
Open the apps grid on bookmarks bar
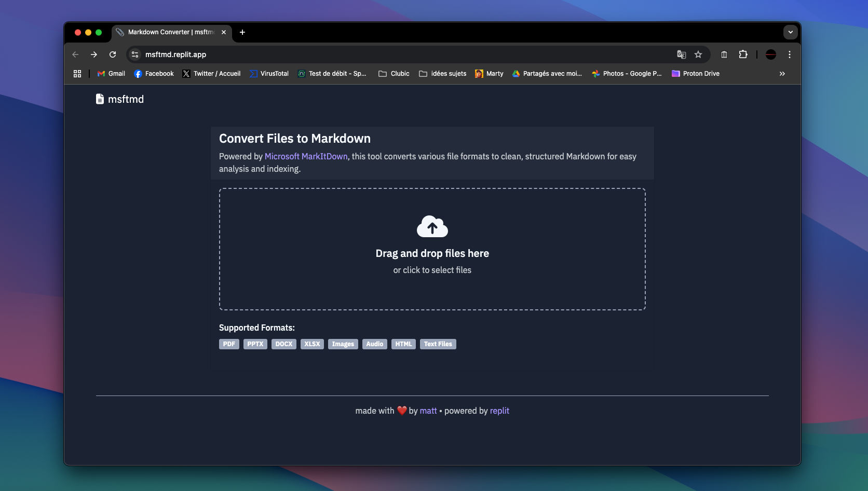click(77, 74)
